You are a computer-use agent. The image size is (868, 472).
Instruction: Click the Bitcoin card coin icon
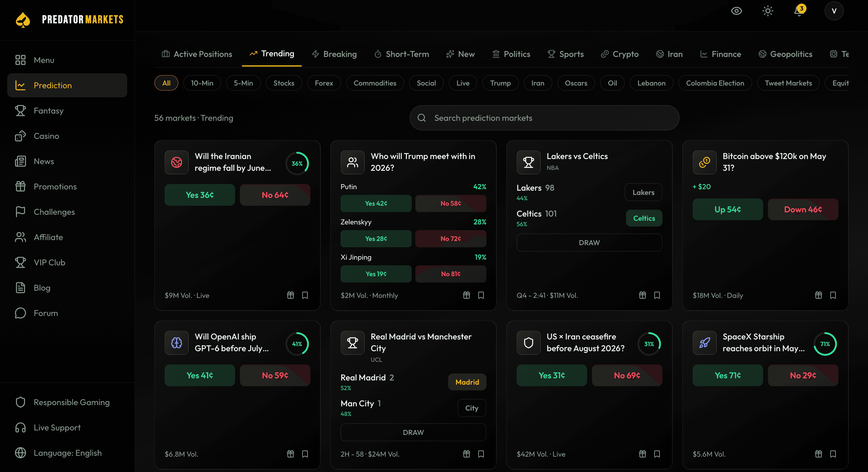704,162
